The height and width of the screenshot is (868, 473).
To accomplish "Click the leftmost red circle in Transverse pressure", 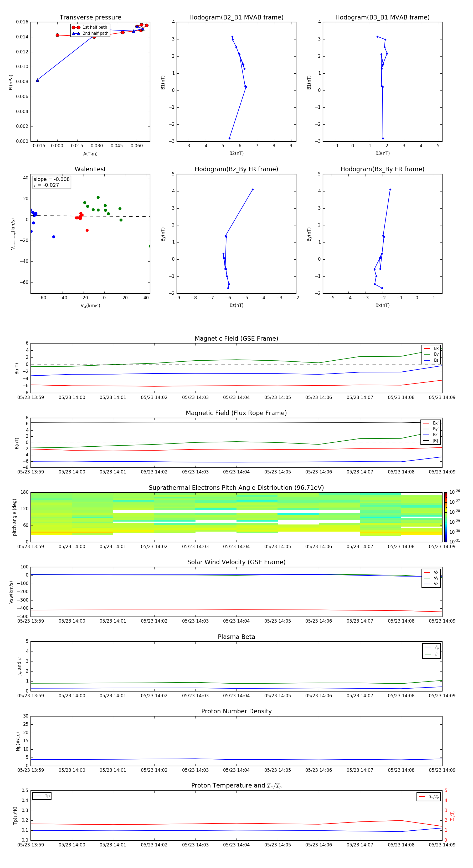I will (58, 35).
